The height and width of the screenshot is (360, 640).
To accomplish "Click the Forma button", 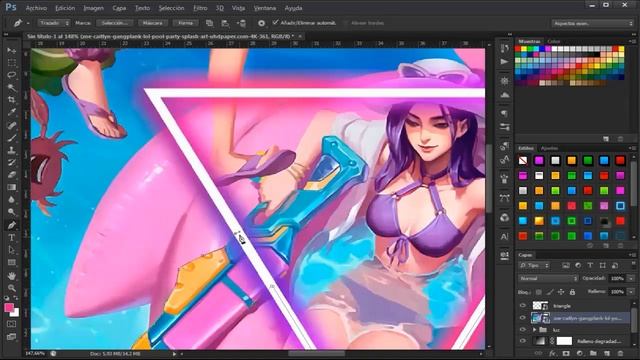I will click(x=185, y=23).
